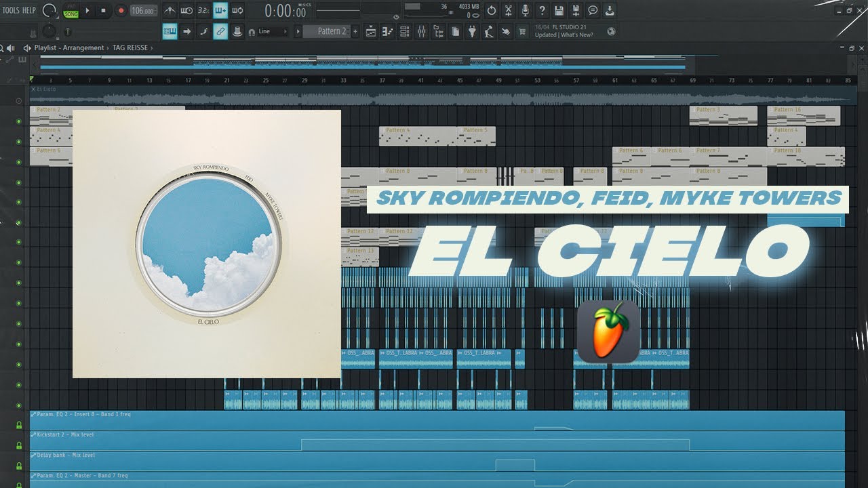868x488 pixels.
Task: Click the Record button
Action: pyautogui.click(x=121, y=10)
